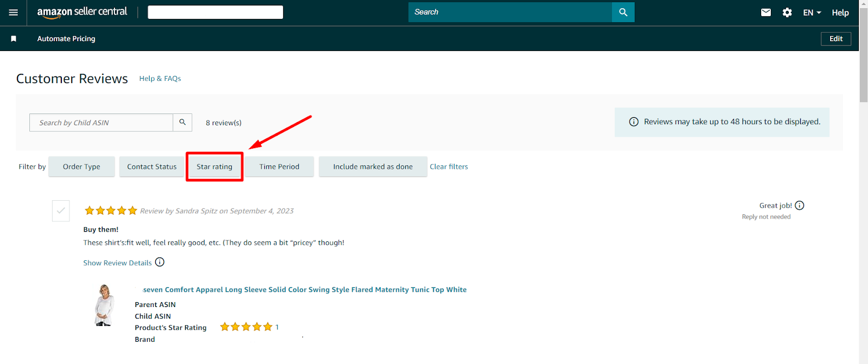
Task: Click the five-star rating of Sandra Spitz's review
Action: click(111, 210)
